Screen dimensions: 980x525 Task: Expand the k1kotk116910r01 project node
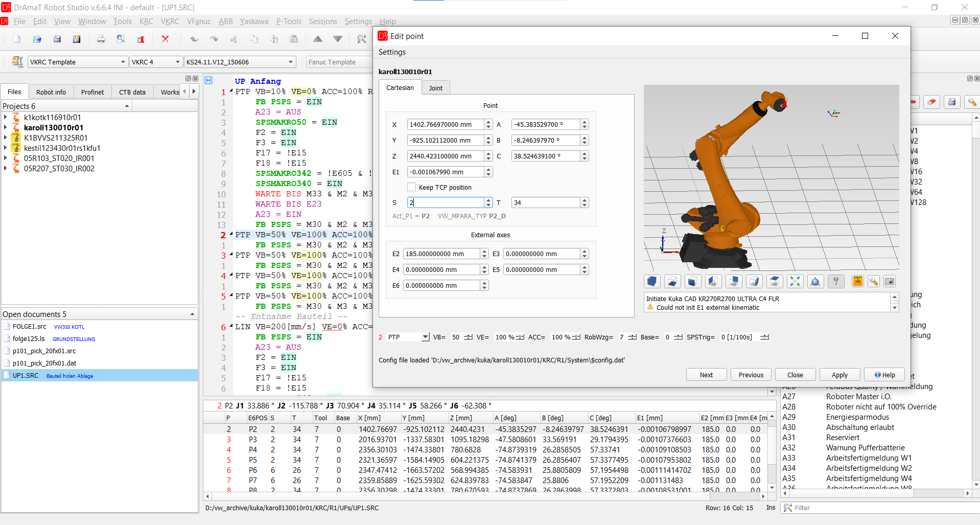(6, 117)
